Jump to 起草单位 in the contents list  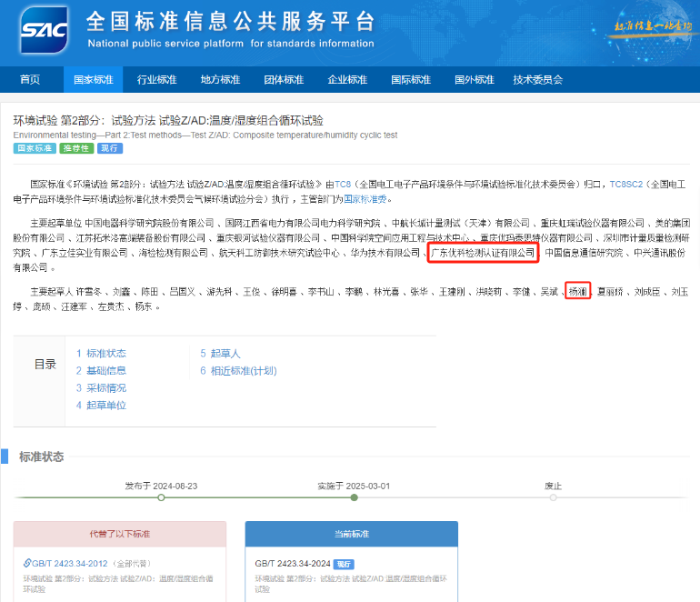click(105, 405)
